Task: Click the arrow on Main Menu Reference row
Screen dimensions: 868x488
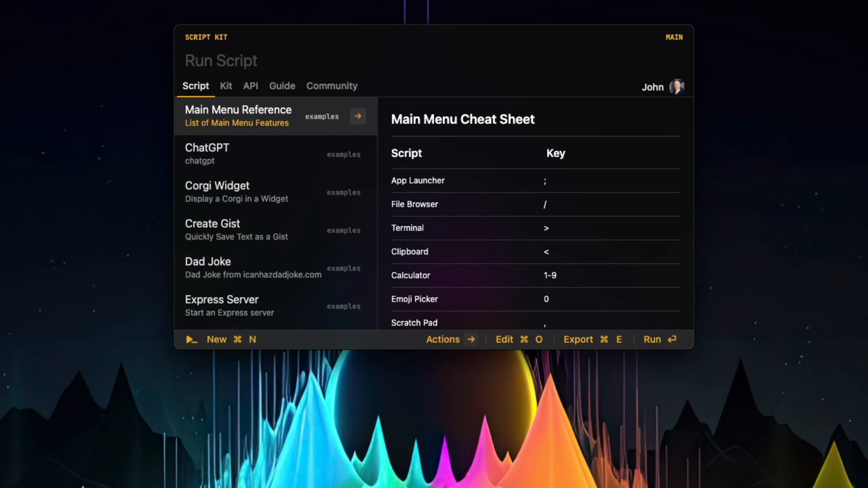Action: pos(358,116)
